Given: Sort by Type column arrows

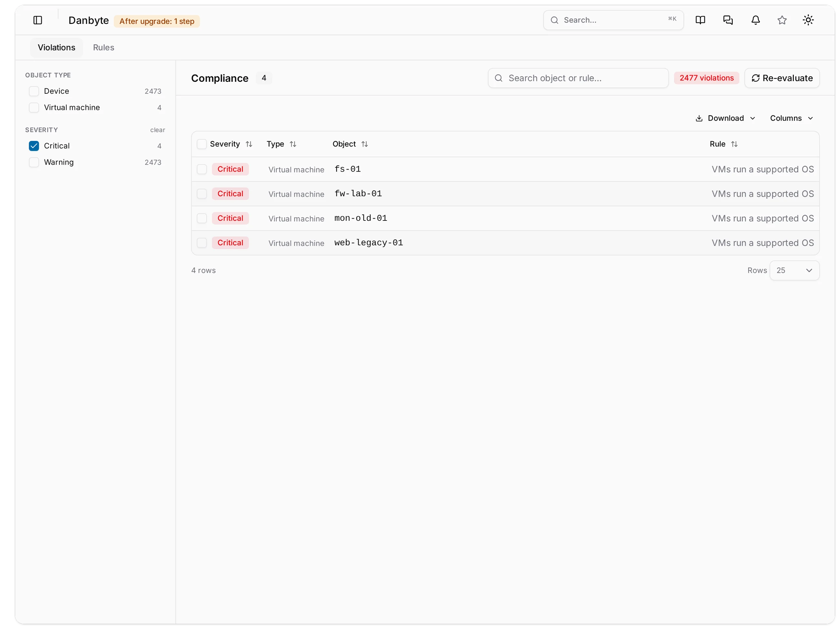Looking at the screenshot, I should coord(293,144).
